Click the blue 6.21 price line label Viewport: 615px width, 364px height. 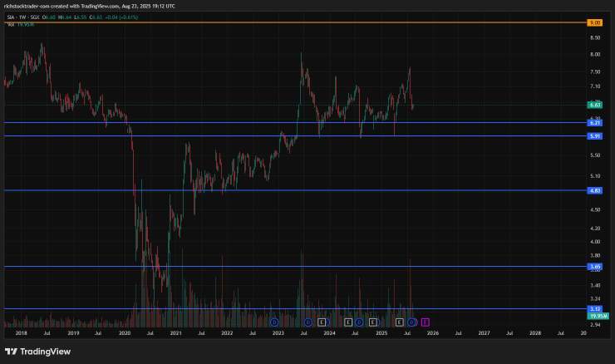click(x=594, y=123)
